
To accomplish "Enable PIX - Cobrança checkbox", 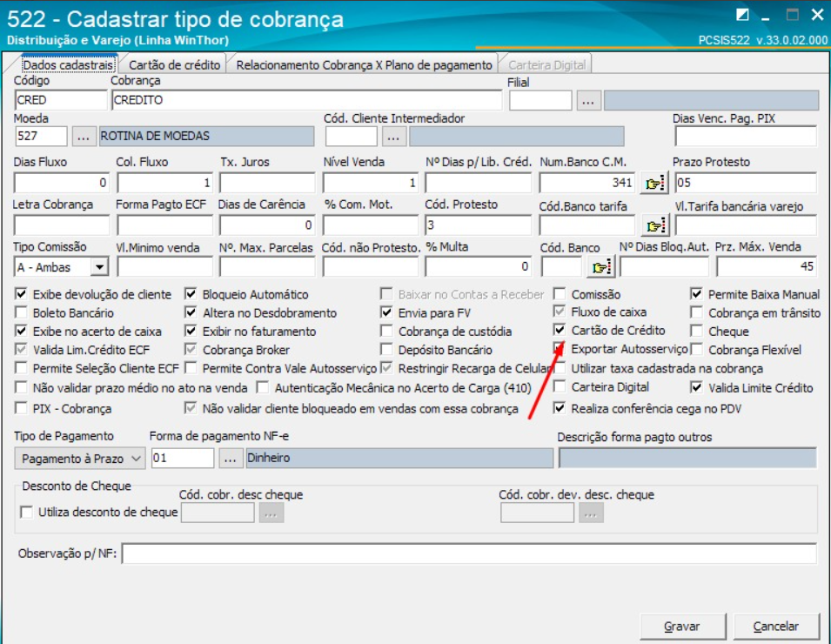I will (x=22, y=408).
